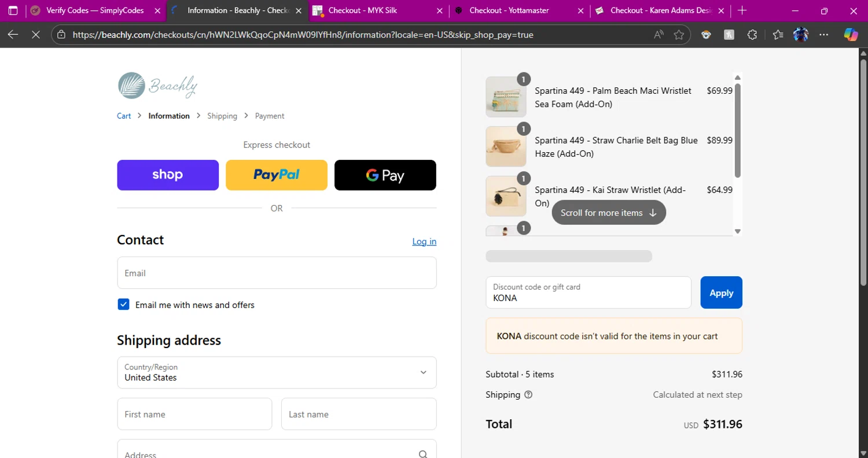Close the Karen Adams Designs checkout tab
The image size is (868, 458).
[x=722, y=10]
